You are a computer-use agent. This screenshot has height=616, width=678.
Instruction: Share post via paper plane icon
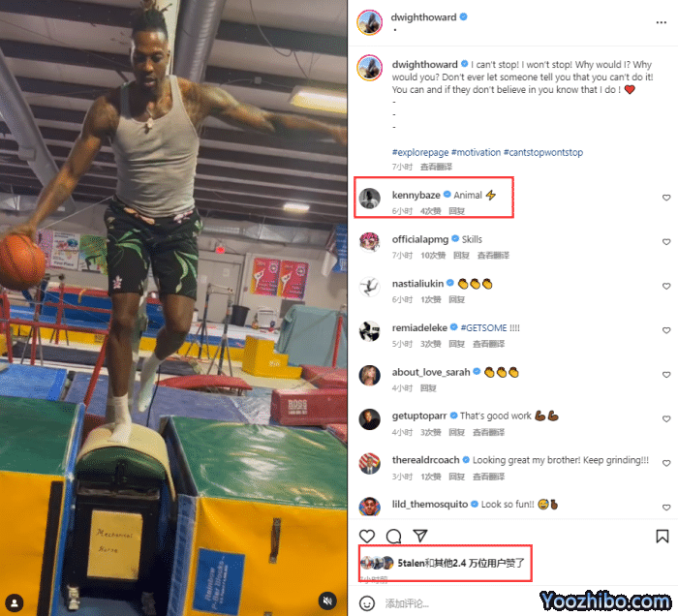pos(419,536)
